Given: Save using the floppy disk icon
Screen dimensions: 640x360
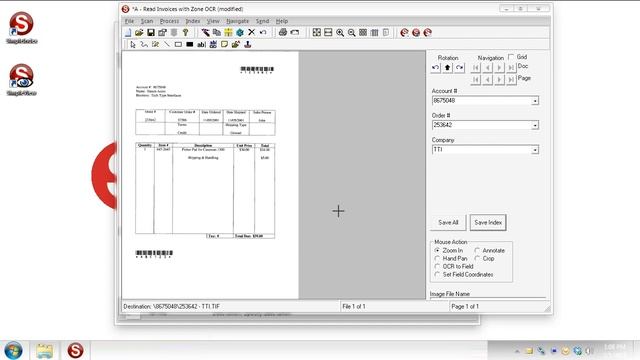Looking at the screenshot, I should (151, 33).
